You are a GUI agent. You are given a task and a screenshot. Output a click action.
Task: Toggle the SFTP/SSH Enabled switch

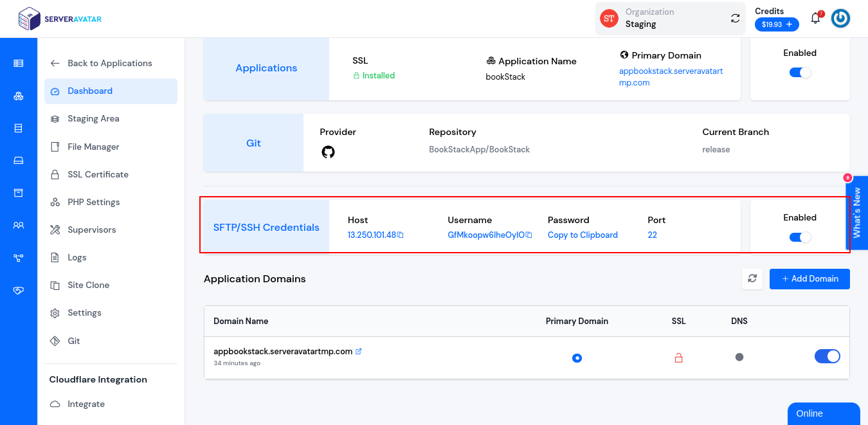pos(800,237)
